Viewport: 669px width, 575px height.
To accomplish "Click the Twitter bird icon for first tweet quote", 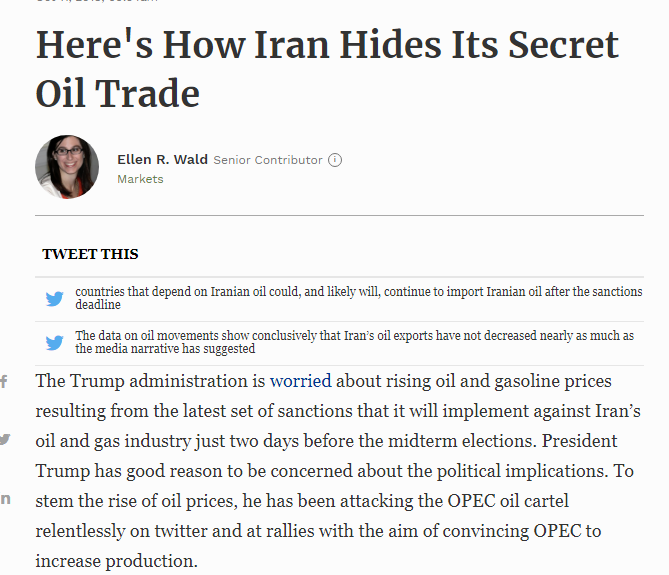I will click(x=55, y=299).
